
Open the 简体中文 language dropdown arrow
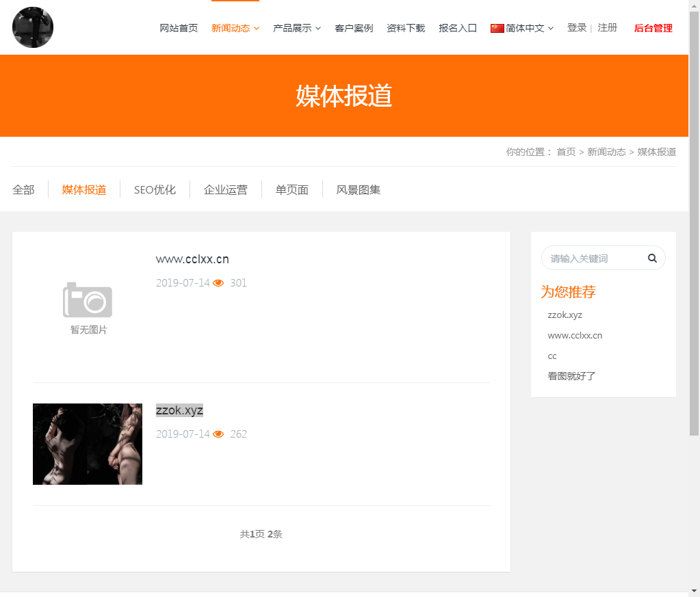pos(551,28)
